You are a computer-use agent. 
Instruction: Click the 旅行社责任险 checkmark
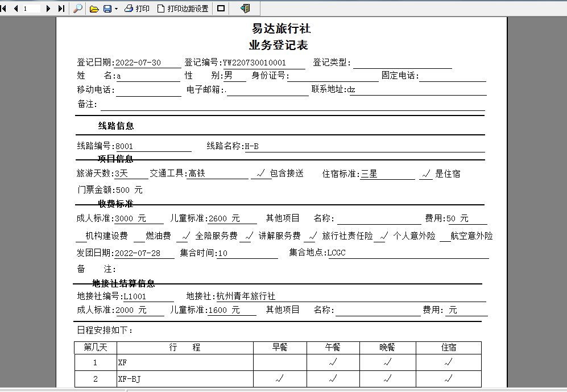(x=313, y=236)
